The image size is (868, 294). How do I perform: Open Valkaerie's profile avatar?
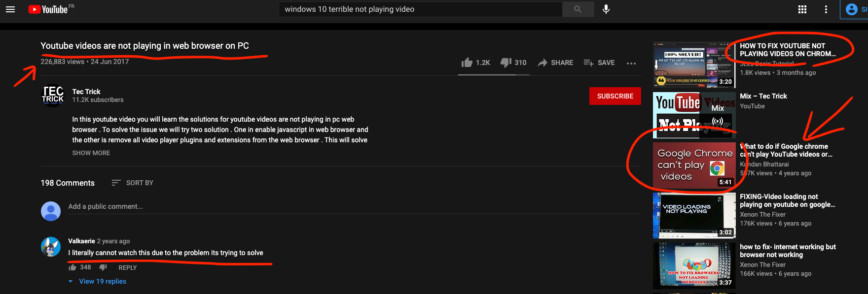[51, 247]
